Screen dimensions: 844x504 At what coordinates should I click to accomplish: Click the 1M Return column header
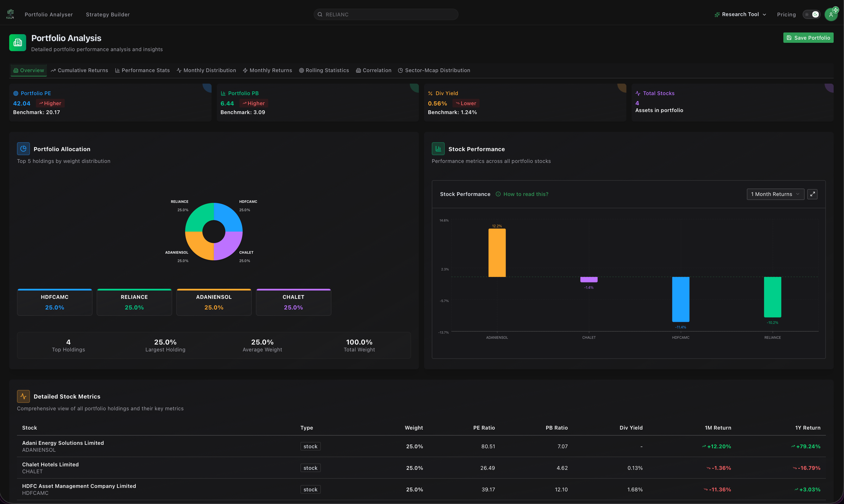point(718,428)
